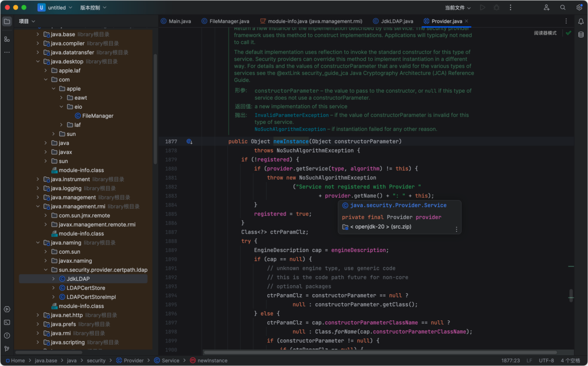Image resolution: width=588 pixels, height=366 pixels.
Task: Collapse the sun.security.provider.certpath.ldap package
Action: (46, 270)
